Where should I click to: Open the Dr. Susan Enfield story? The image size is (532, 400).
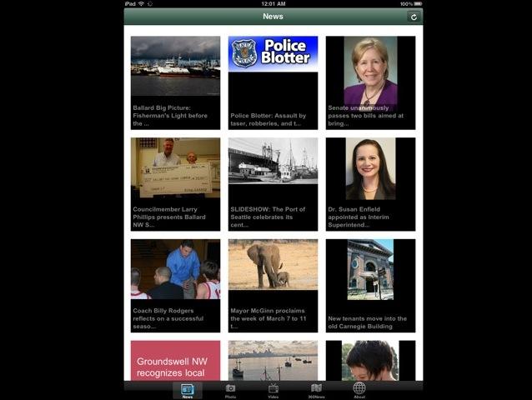370,184
